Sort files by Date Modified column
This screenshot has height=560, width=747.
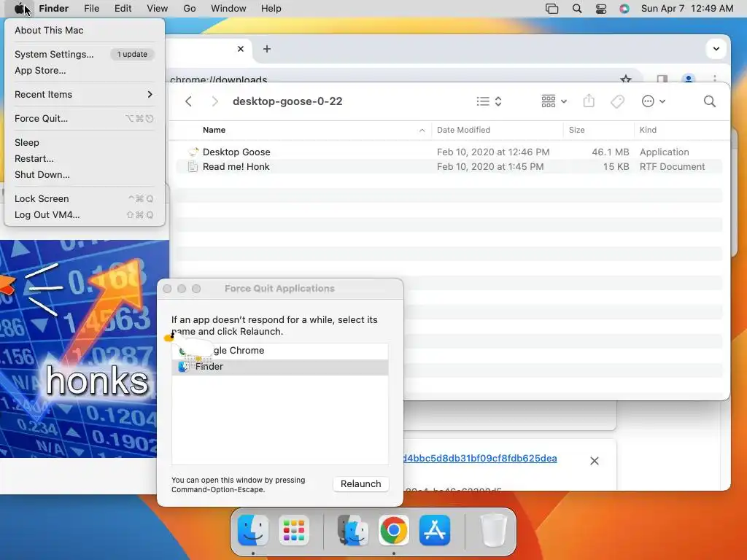(463, 130)
